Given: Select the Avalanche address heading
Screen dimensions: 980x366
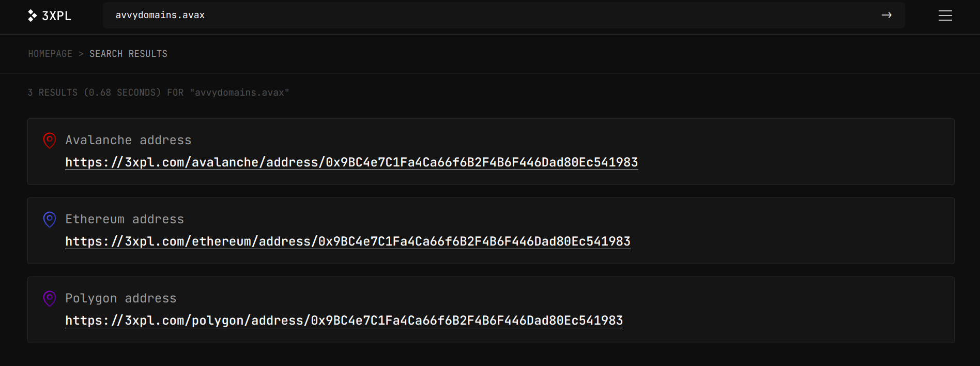Looking at the screenshot, I should point(128,140).
